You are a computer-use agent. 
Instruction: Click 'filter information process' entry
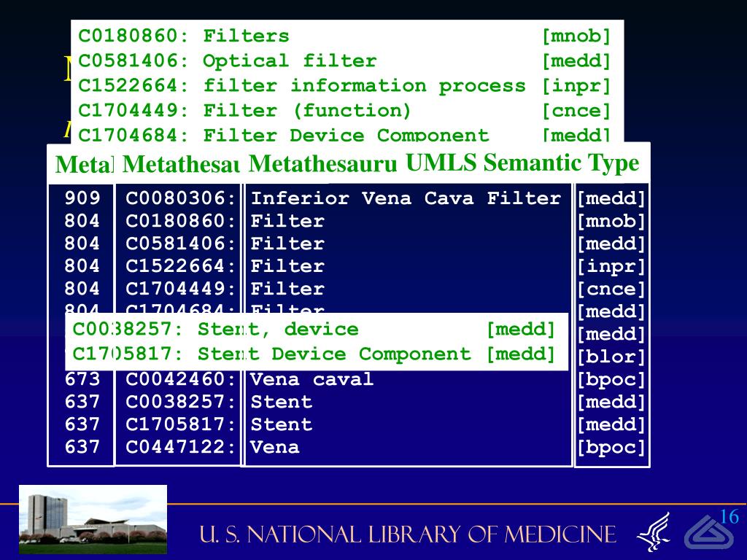365,86
